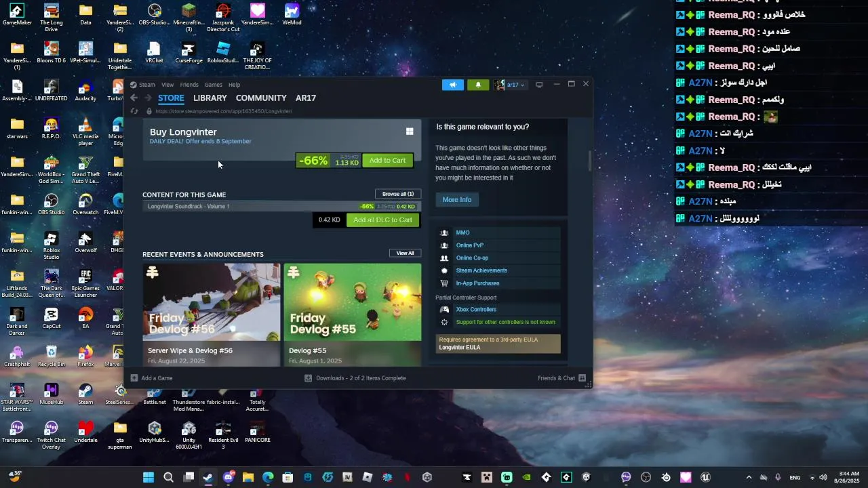Open Steam announcements megaphone button

(x=453, y=85)
